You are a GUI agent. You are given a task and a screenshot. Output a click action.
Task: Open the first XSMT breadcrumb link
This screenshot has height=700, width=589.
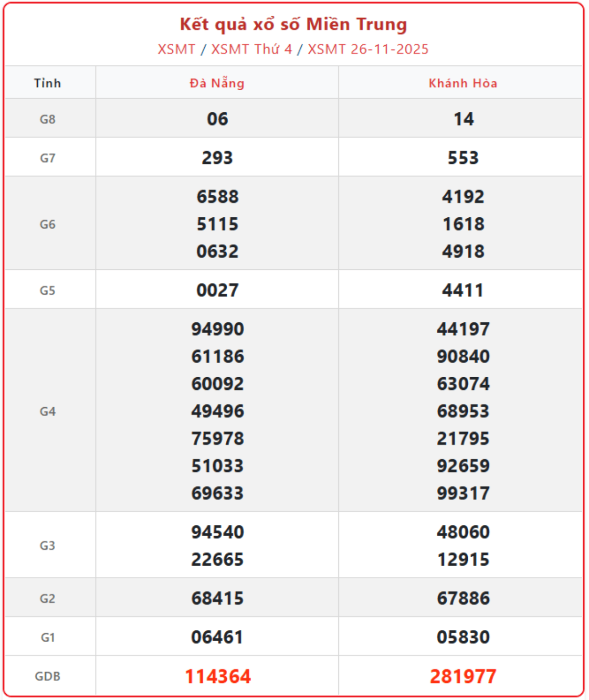click(x=176, y=49)
